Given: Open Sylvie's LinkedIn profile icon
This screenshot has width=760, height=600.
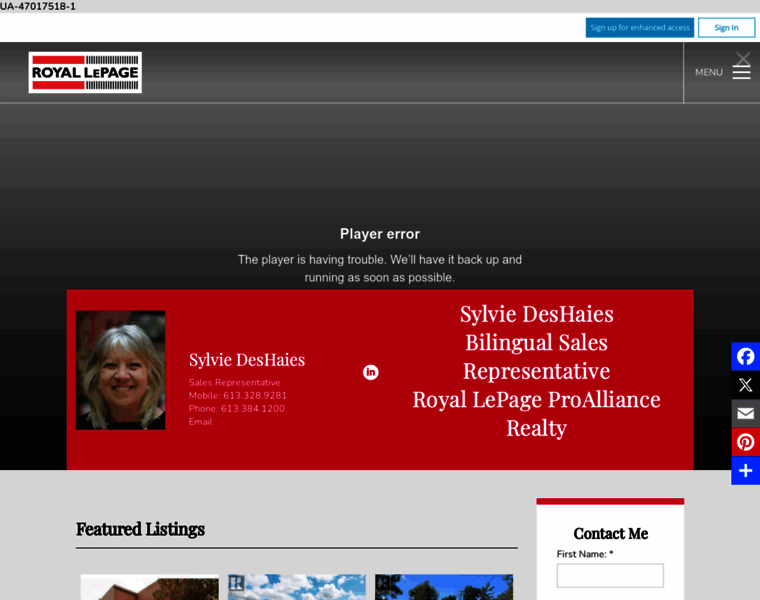Looking at the screenshot, I should [x=370, y=372].
